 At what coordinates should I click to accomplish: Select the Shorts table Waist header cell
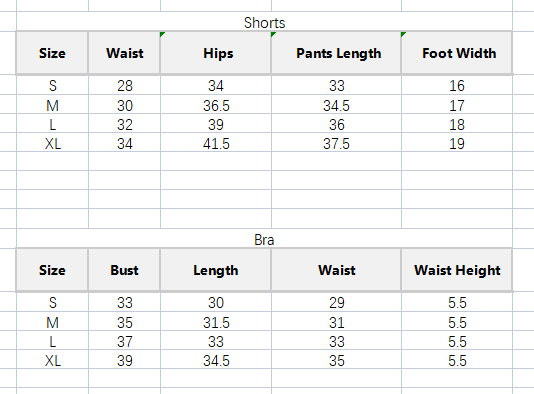(x=124, y=53)
